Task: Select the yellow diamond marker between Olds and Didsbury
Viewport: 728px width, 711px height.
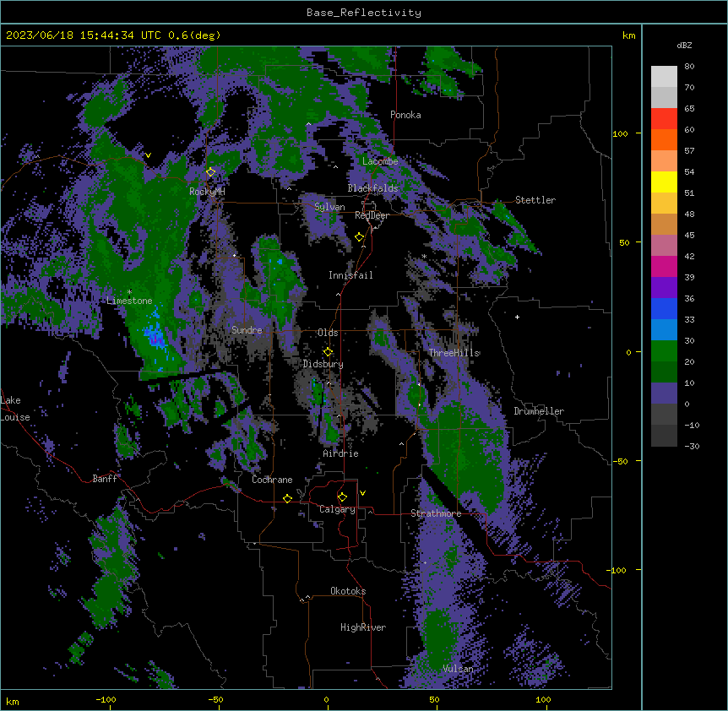Action: (328, 352)
